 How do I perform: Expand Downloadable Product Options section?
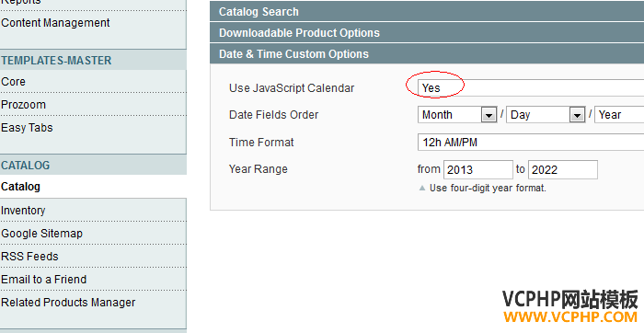coord(427,33)
